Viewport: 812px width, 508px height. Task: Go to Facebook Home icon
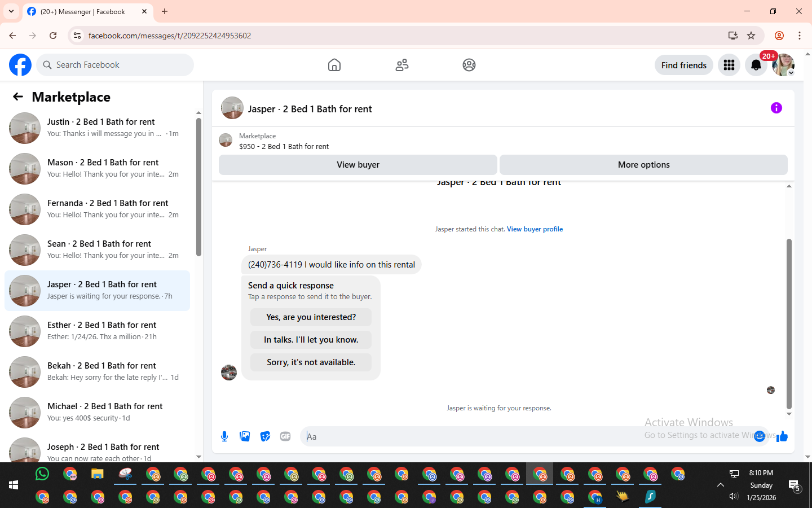pos(334,65)
